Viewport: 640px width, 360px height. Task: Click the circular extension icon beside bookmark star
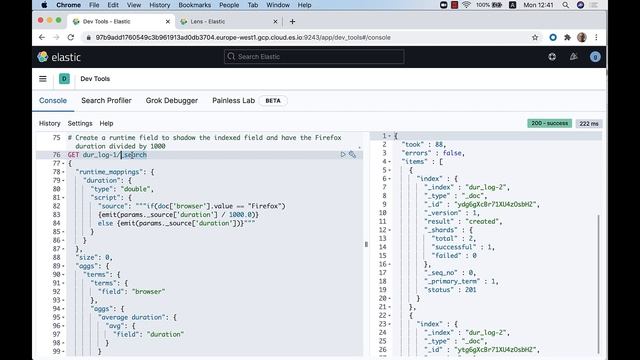tap(553, 37)
